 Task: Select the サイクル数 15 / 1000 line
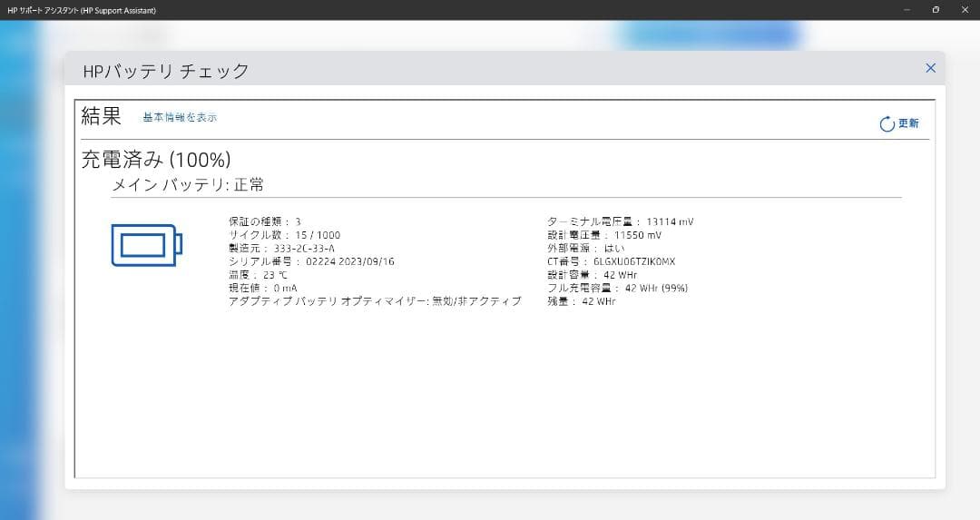coord(284,235)
